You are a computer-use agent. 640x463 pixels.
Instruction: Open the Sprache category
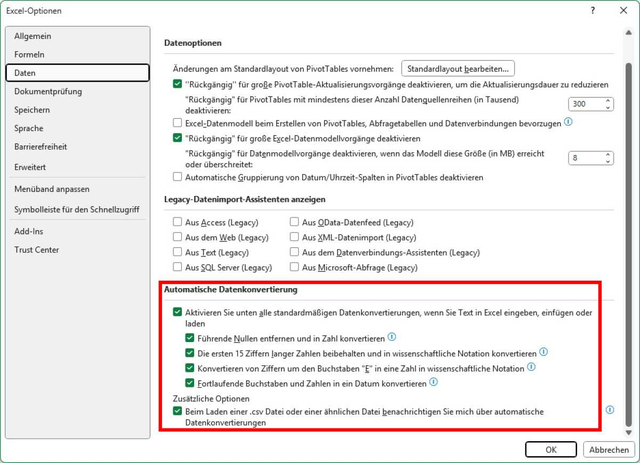click(78, 128)
